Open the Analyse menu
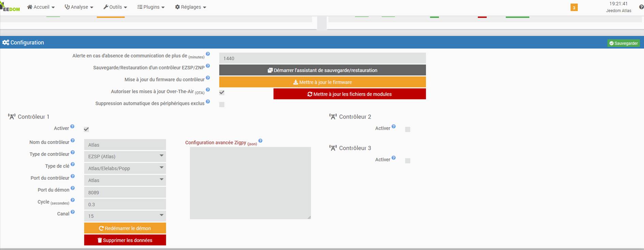The height and width of the screenshot is (250, 644). pos(79,7)
